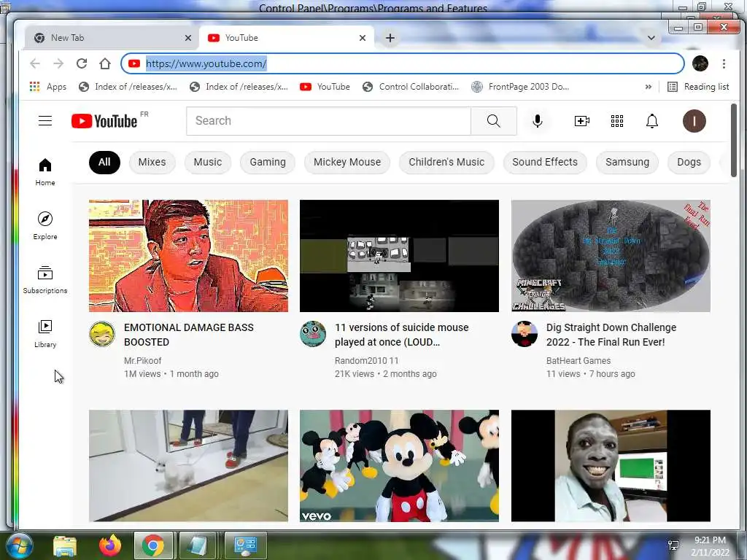Open File Explorer from taskbar
Image resolution: width=747 pixels, height=560 pixels.
[x=65, y=545]
